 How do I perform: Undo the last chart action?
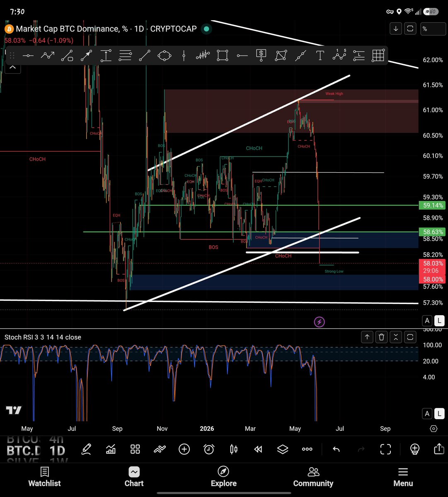(x=337, y=449)
